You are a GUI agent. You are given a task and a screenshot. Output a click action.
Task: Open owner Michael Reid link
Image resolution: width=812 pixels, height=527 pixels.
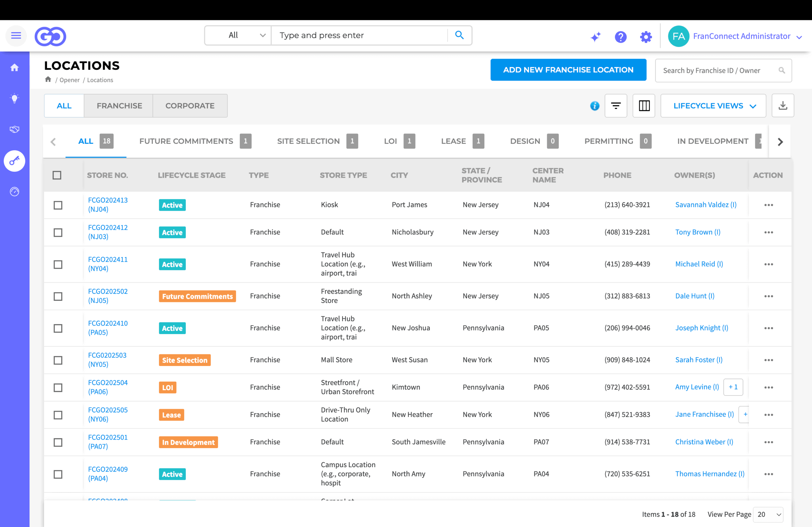coord(699,264)
